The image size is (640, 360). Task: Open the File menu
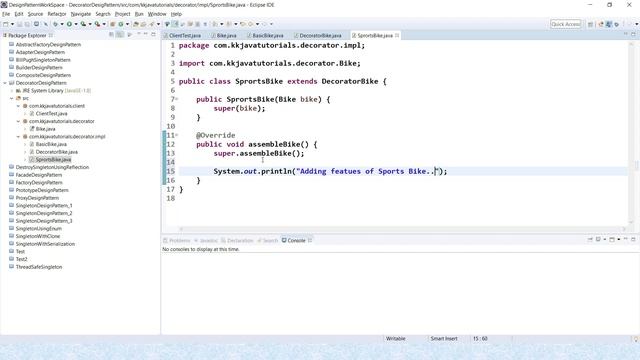click(6, 14)
